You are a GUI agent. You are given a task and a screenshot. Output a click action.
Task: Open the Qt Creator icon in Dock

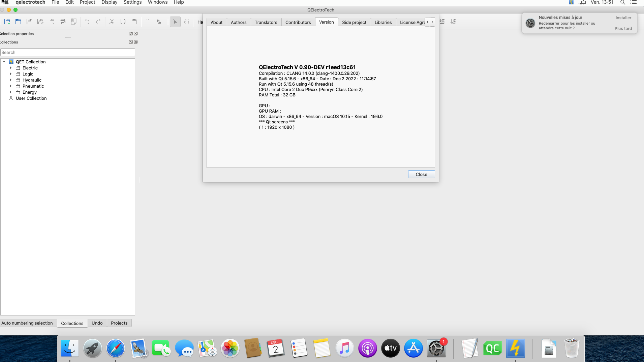click(492, 348)
